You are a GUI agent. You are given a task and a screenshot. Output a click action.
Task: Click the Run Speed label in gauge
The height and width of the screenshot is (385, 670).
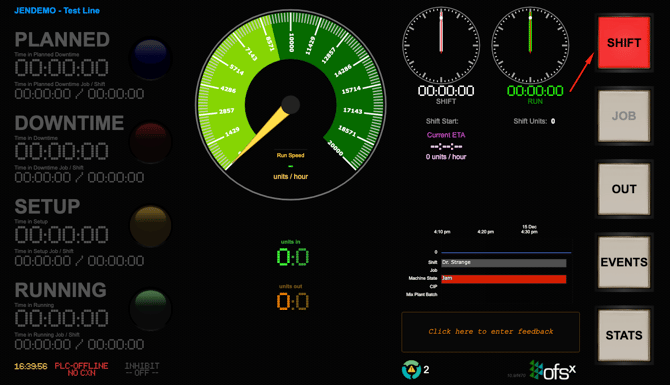(291, 156)
